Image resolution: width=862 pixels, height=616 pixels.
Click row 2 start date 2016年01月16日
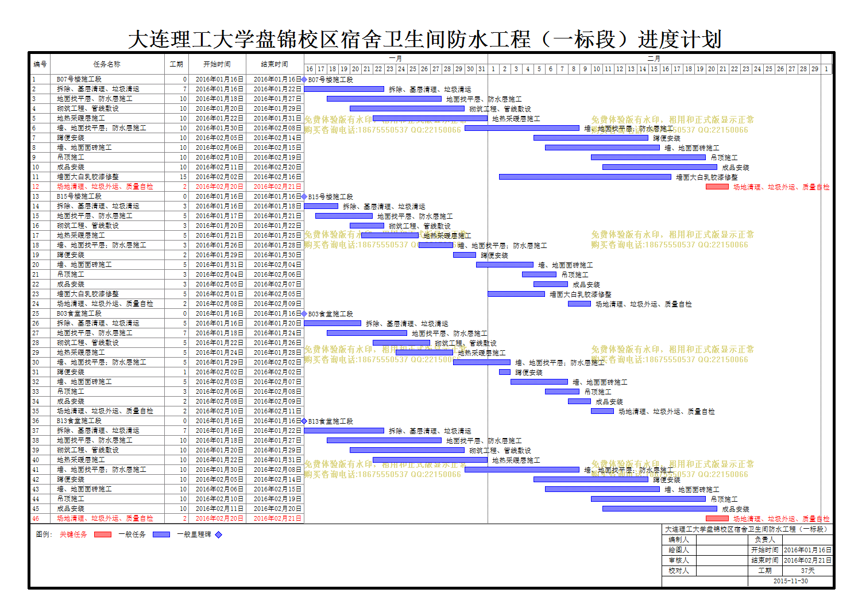[x=219, y=89]
